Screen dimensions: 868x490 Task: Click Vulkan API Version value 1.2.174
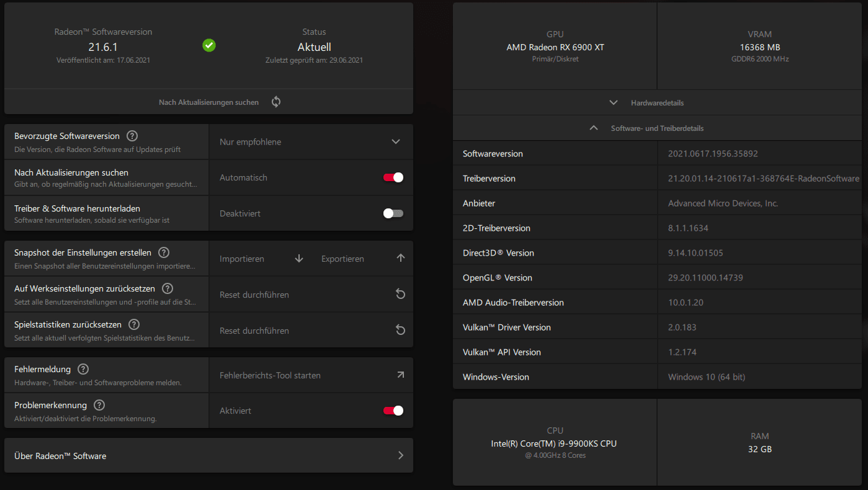pos(682,352)
